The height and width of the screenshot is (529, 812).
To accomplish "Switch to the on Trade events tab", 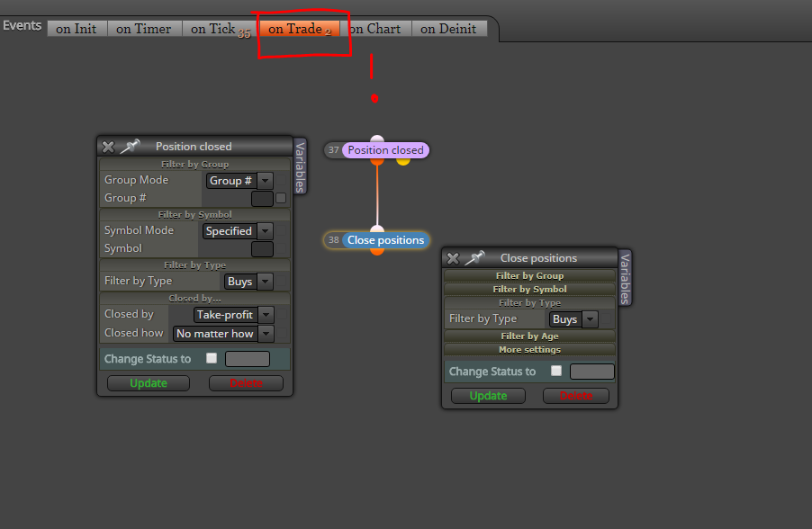I will pos(299,29).
